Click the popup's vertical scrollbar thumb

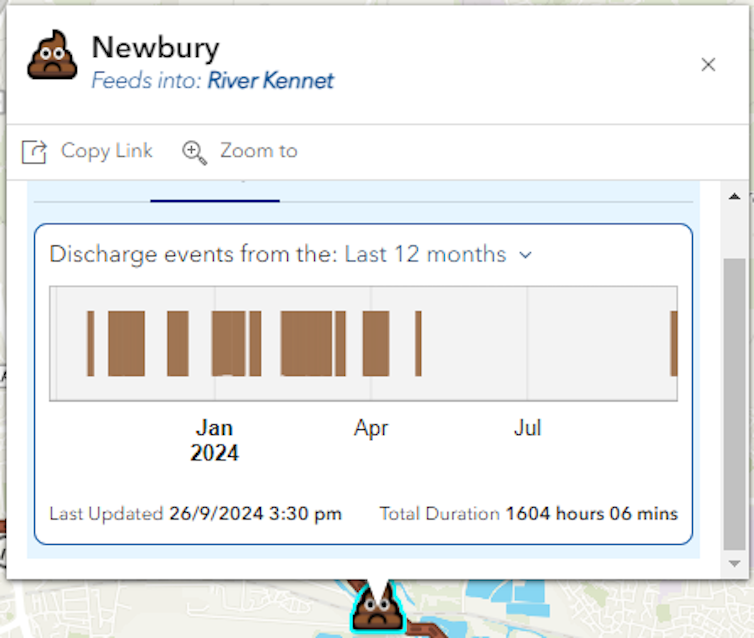tap(734, 400)
